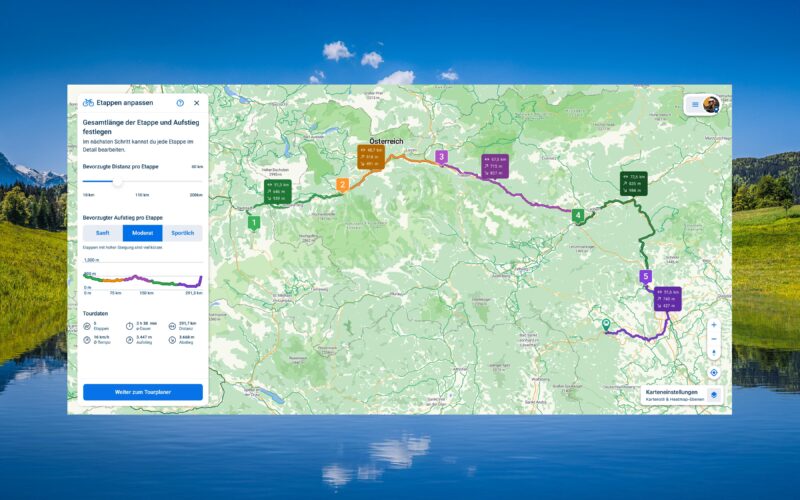Screen dimensions: 800x500
Task: Open Karteneinstellungen map settings
Action: 682,395
